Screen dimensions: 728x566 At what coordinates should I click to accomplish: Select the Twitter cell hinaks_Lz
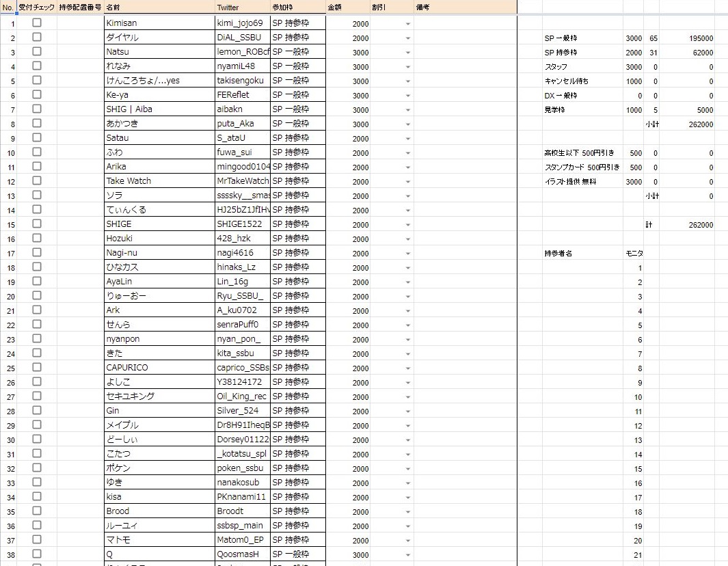pyautogui.click(x=243, y=267)
